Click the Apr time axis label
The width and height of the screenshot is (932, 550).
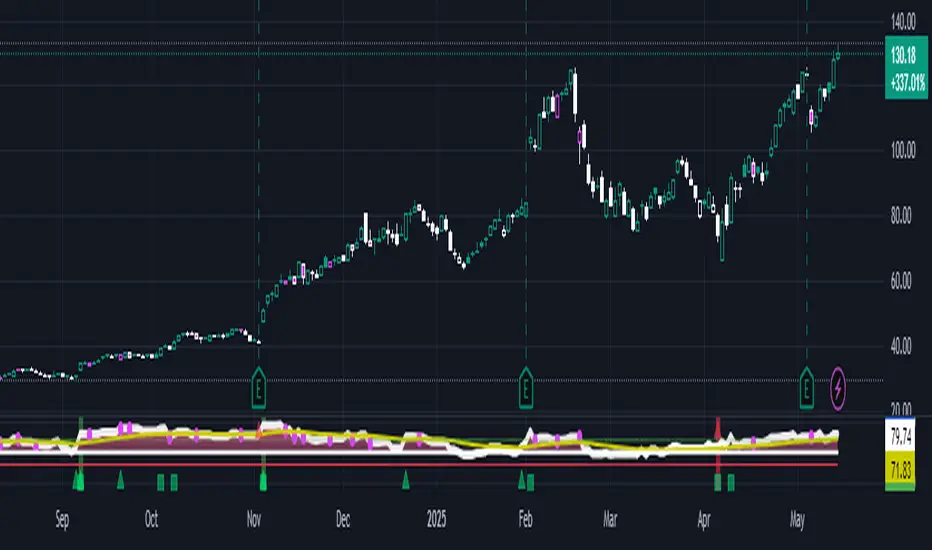pyautogui.click(x=704, y=520)
